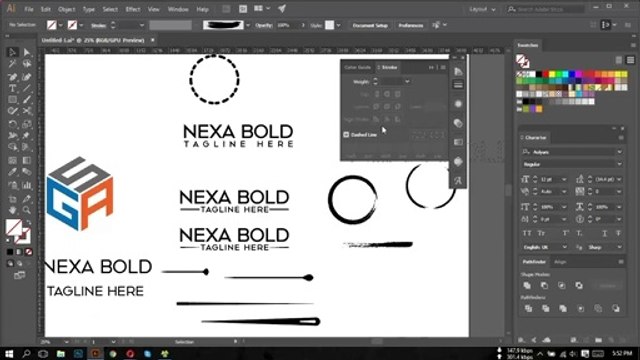Open the font size dropdown
Viewport: 640px width, 360px height.
click(564, 180)
